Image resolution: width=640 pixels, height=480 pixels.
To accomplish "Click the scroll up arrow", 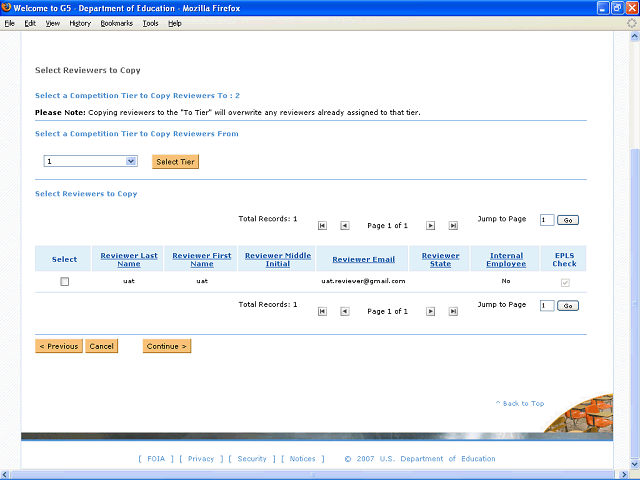I will [x=635, y=36].
